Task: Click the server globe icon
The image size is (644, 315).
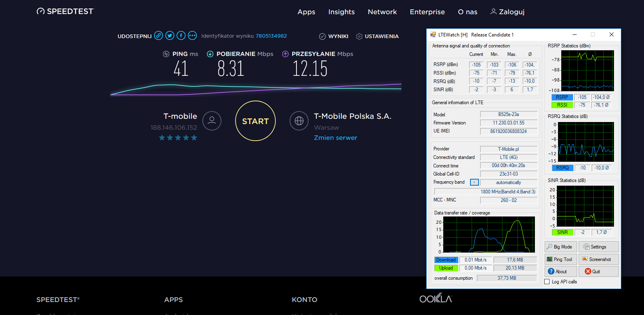Action: coord(299,121)
